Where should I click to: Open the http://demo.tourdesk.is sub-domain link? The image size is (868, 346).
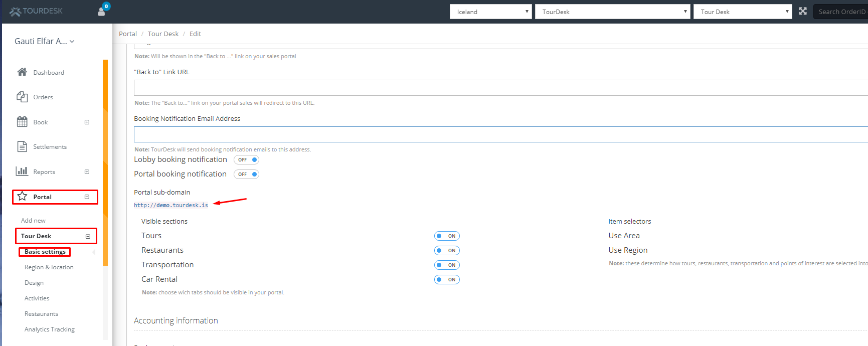click(171, 205)
